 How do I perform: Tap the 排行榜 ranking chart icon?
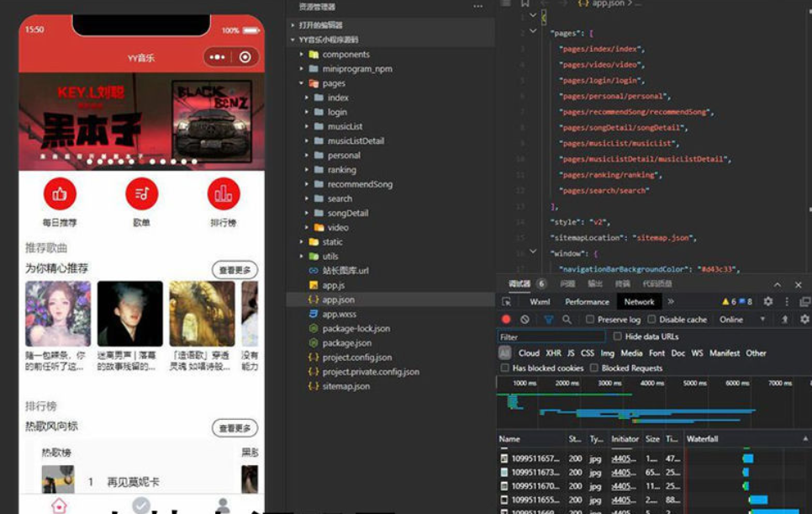(x=224, y=193)
